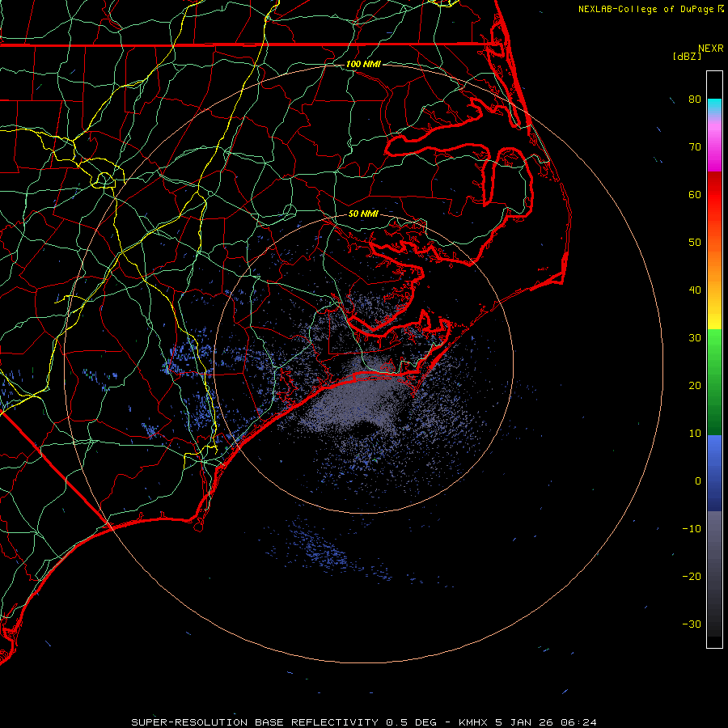Click the [dBZ] legend unit label
Viewport: 728px width, 728px height.
click(x=687, y=56)
